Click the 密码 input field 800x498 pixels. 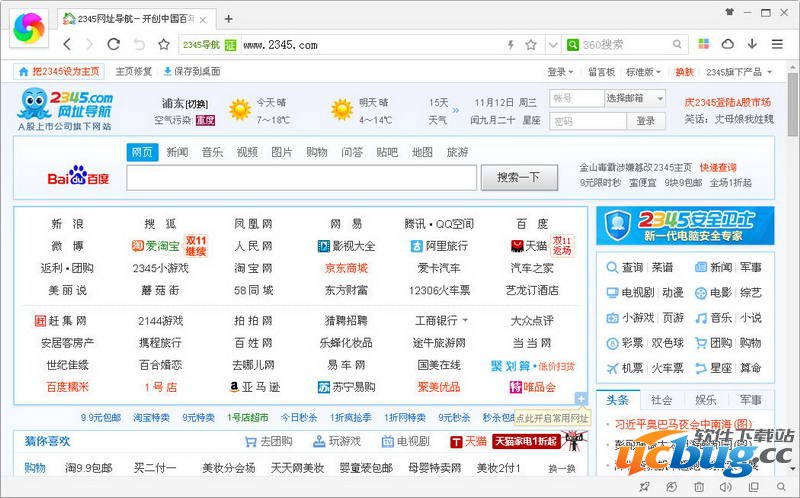pyautogui.click(x=588, y=121)
